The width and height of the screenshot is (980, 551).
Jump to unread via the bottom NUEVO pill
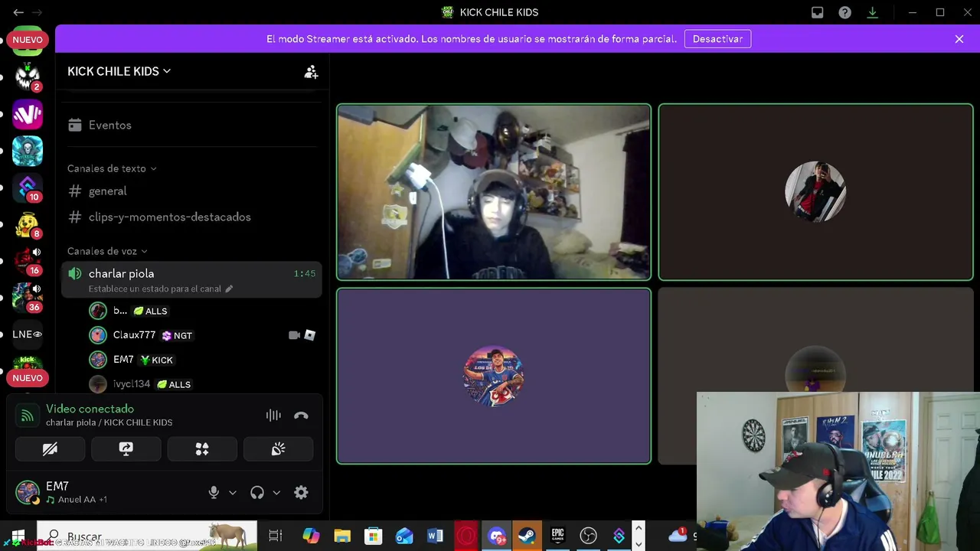tap(28, 378)
